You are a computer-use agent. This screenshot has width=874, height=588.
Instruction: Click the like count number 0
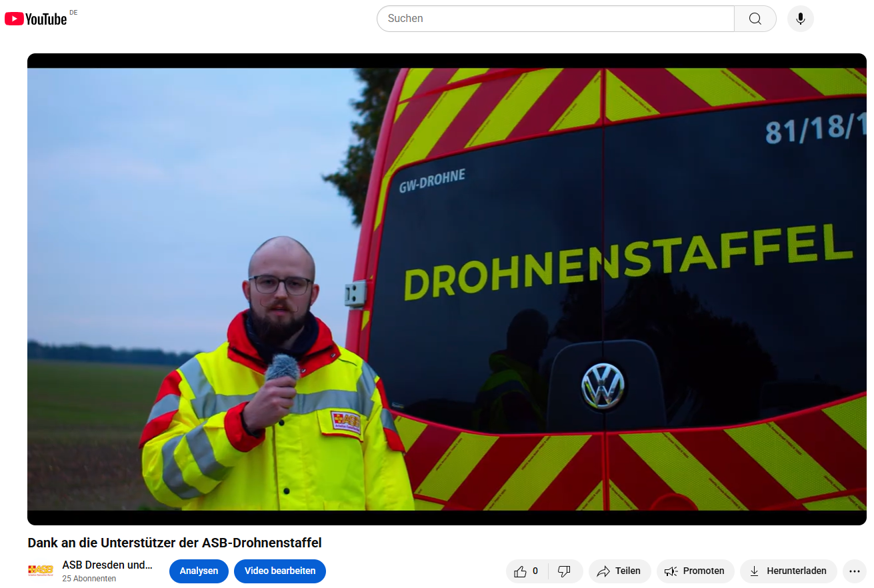535,571
